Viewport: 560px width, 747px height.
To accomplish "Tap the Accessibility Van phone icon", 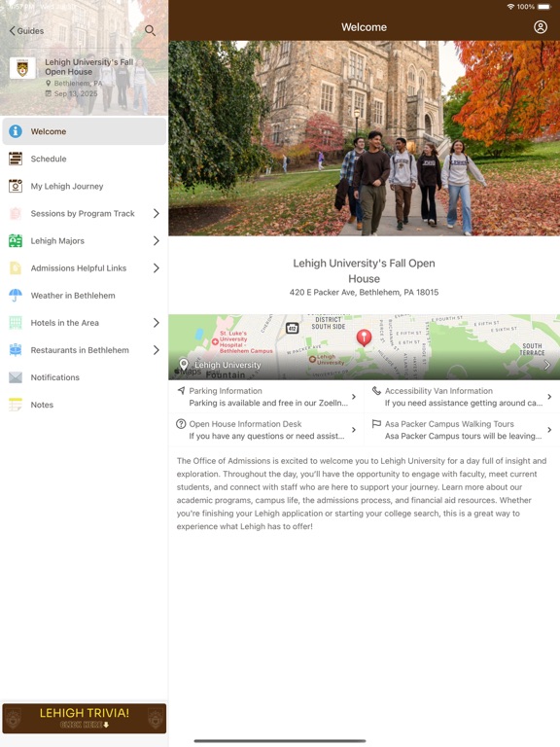I will pyautogui.click(x=376, y=391).
